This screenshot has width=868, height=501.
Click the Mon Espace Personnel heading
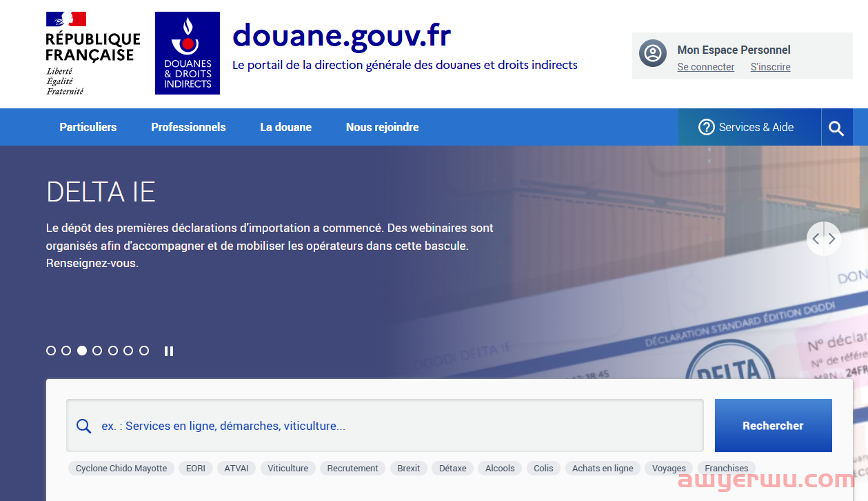[734, 50]
